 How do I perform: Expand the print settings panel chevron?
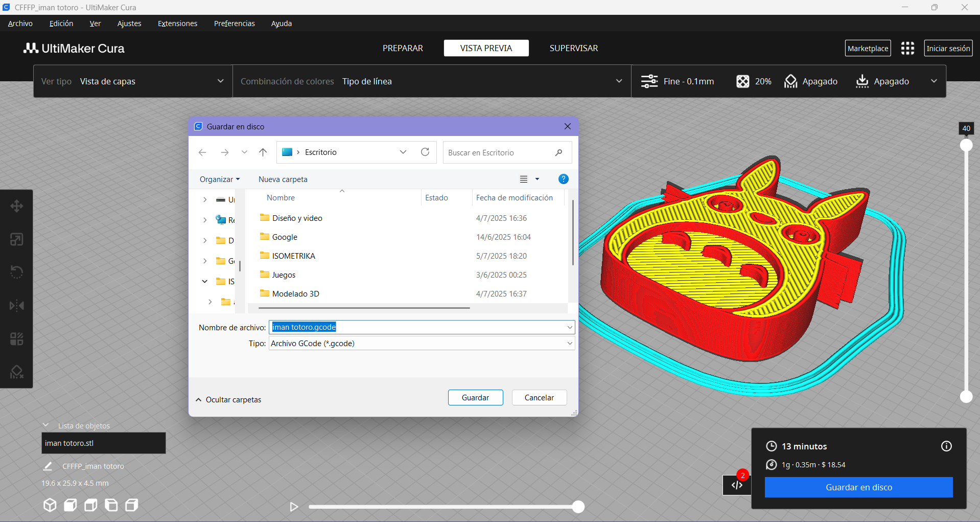click(x=934, y=81)
